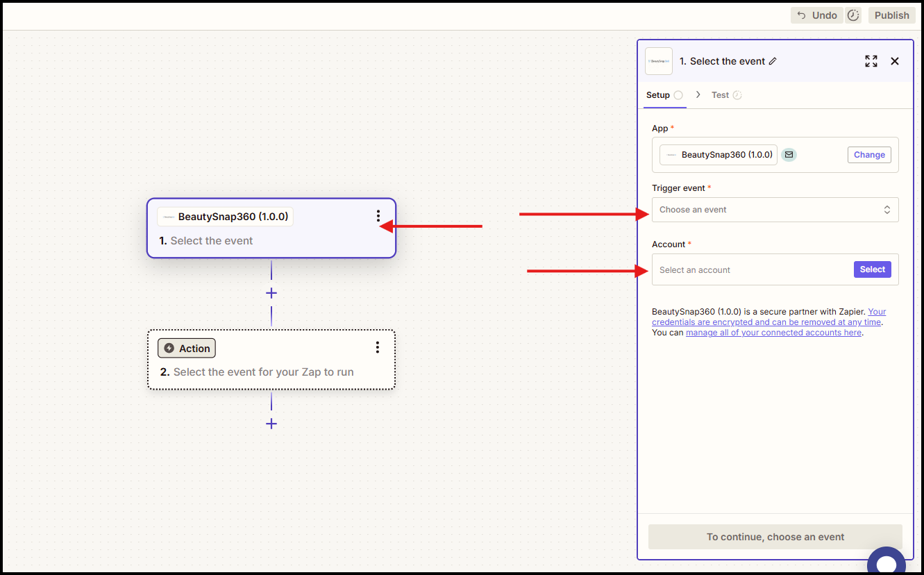Click BeautySnap360 (1.0.0) app selector chip
This screenshot has width=924, height=575.
[x=719, y=155]
